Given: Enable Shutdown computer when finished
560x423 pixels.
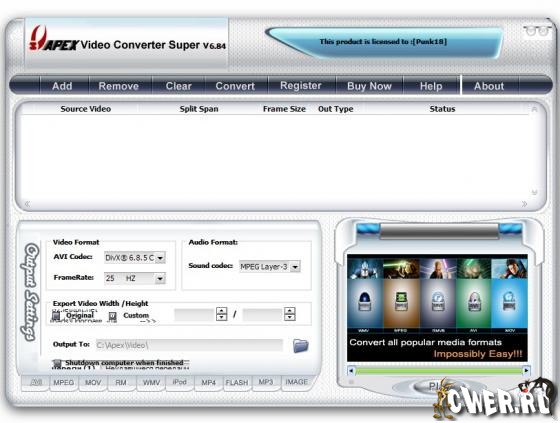Looking at the screenshot, I should point(57,363).
